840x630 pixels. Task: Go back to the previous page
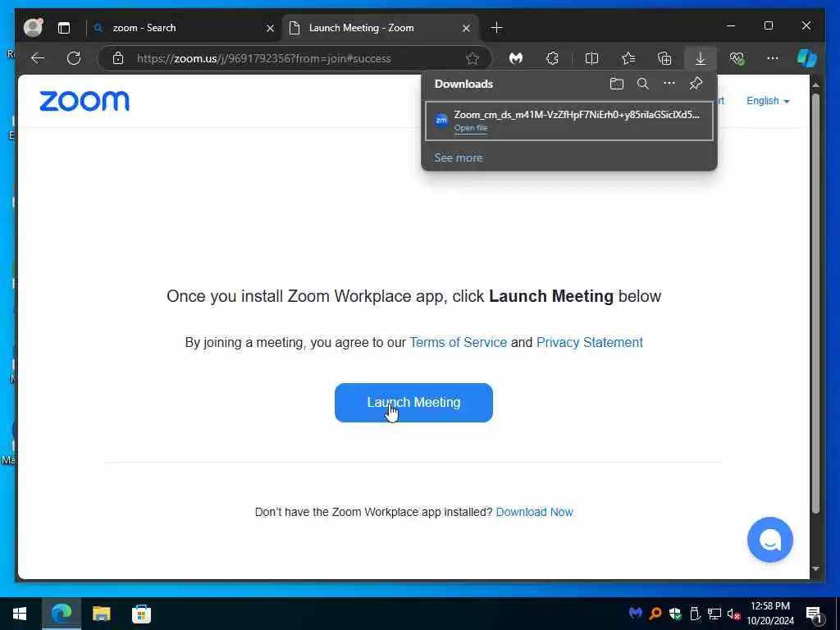click(x=38, y=58)
